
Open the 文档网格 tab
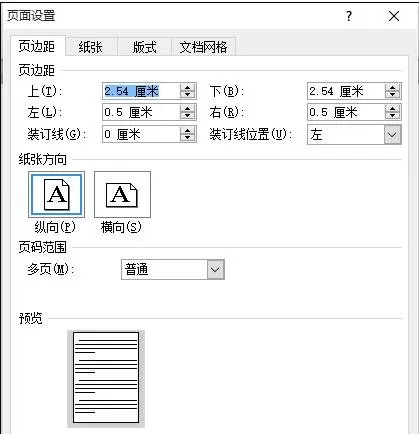tap(203, 47)
